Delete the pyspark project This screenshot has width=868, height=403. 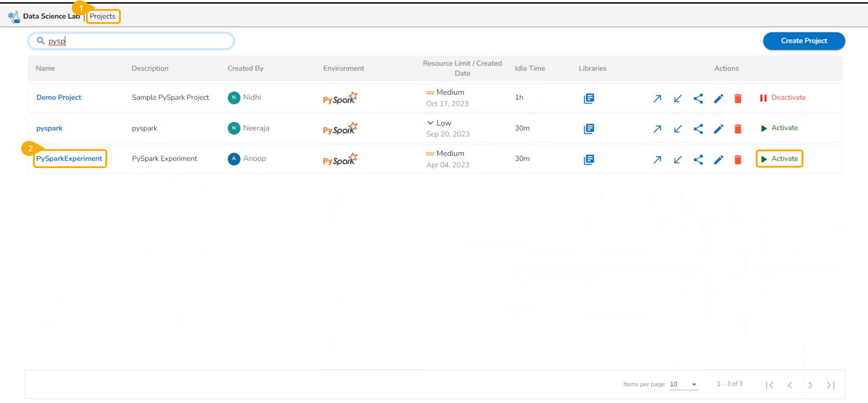(738, 129)
